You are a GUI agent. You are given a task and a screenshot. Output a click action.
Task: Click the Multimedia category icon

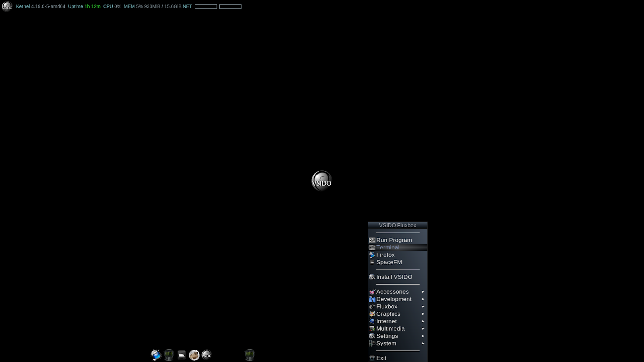372,329
